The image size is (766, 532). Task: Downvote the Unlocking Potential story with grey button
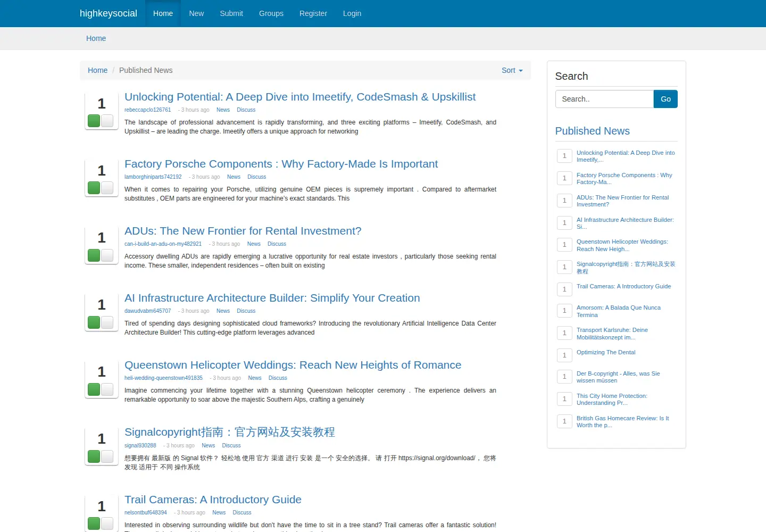click(x=107, y=121)
